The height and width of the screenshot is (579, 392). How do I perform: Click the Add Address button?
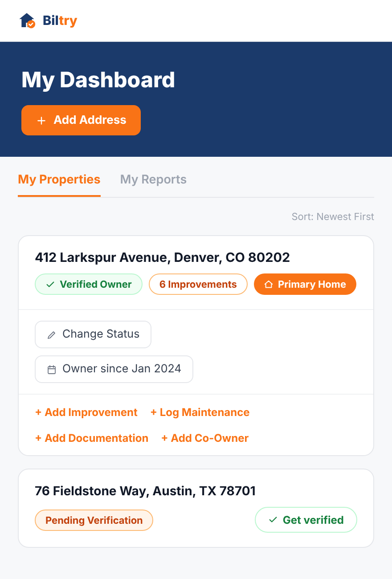[x=81, y=120]
